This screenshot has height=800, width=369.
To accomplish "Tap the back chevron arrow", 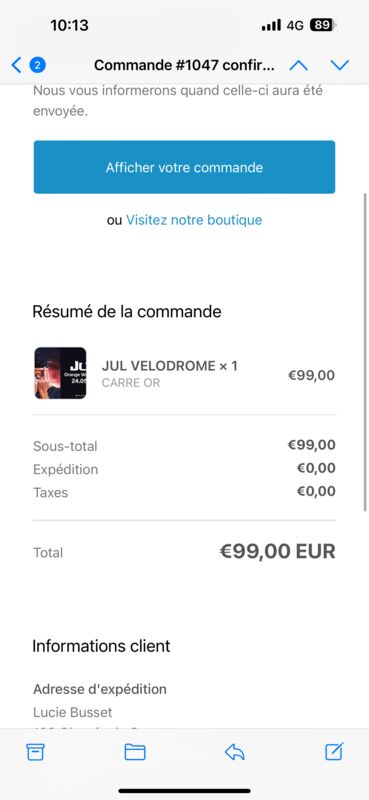I will pos(16,65).
